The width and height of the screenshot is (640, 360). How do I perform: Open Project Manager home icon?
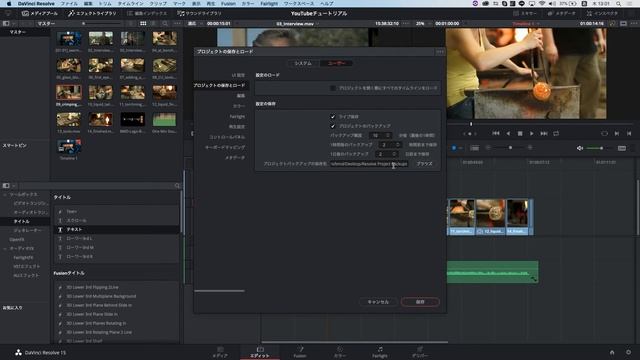(x=612, y=352)
